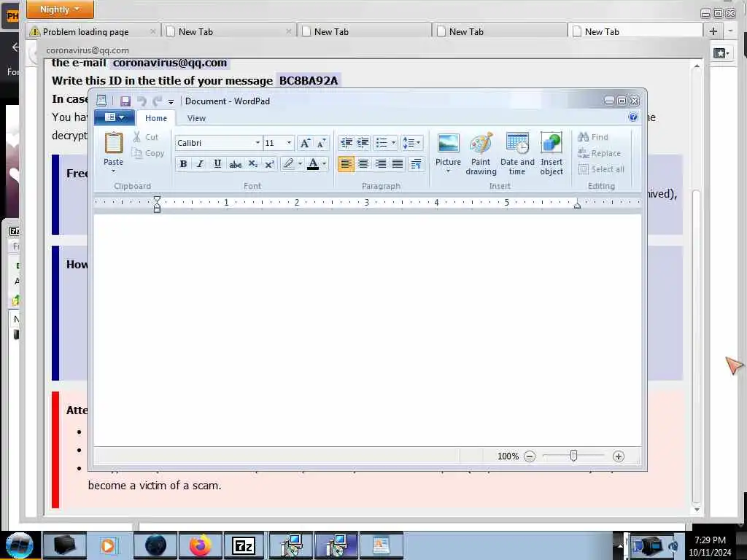The width and height of the screenshot is (747, 560).
Task: Switch to the View ribbon tab
Action: (x=196, y=118)
